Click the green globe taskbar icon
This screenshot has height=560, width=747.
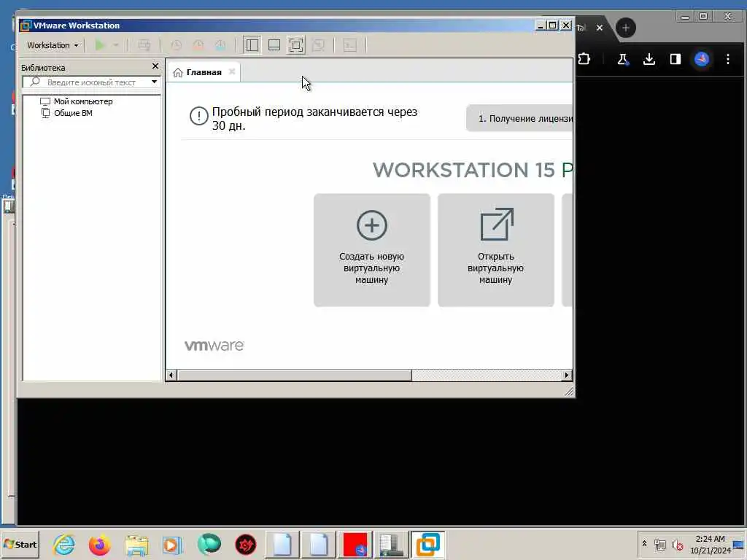point(209,544)
